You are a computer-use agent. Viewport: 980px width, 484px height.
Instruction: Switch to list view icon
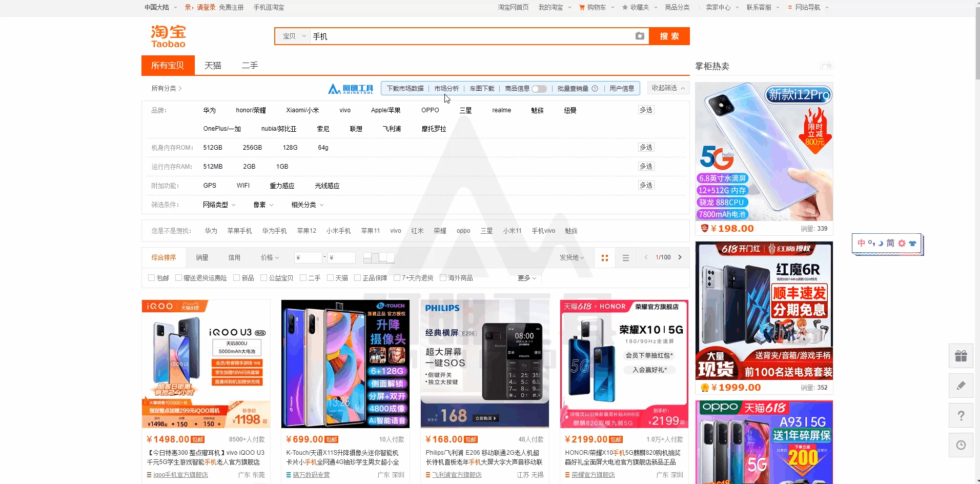tap(626, 258)
